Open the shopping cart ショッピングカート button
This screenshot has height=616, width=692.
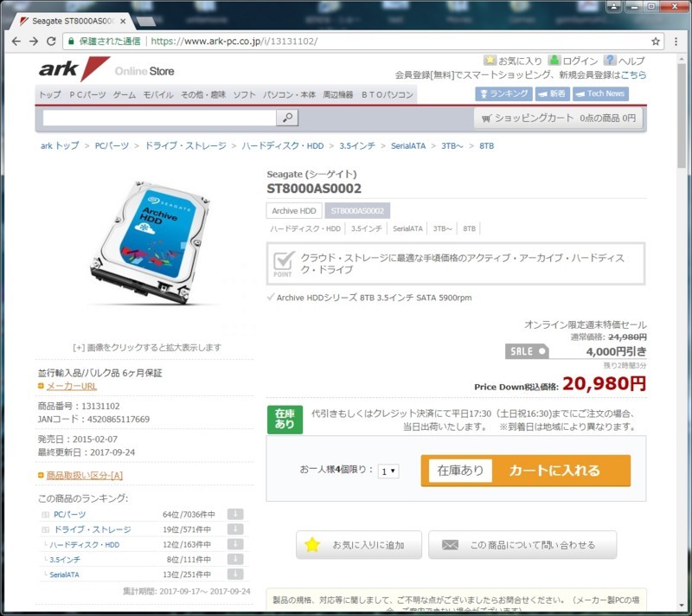tap(558, 119)
